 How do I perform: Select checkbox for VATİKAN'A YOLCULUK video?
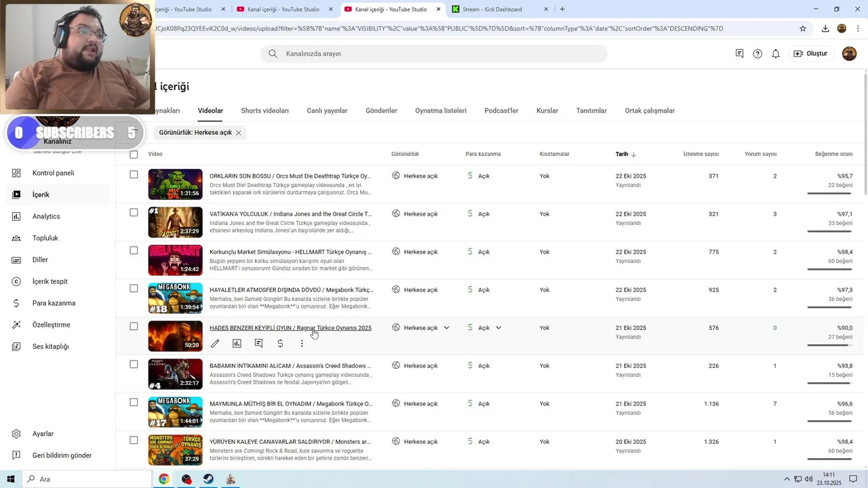[x=134, y=213]
